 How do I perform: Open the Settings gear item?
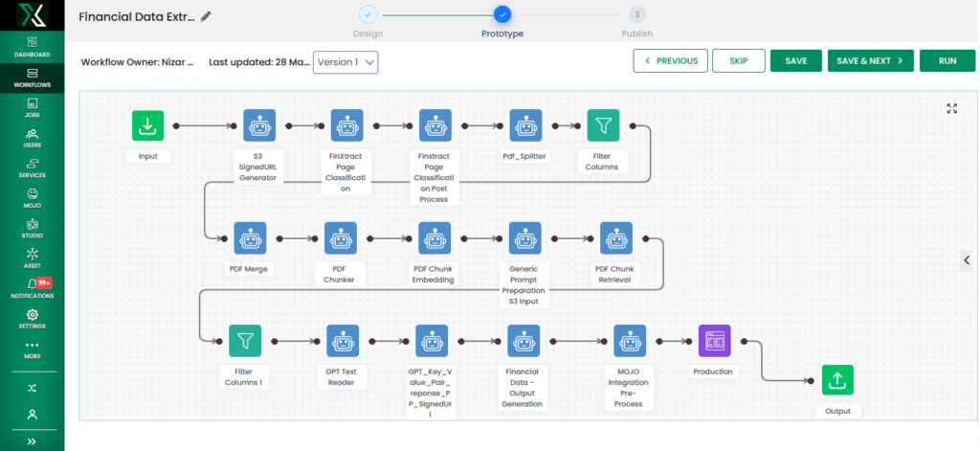32,319
